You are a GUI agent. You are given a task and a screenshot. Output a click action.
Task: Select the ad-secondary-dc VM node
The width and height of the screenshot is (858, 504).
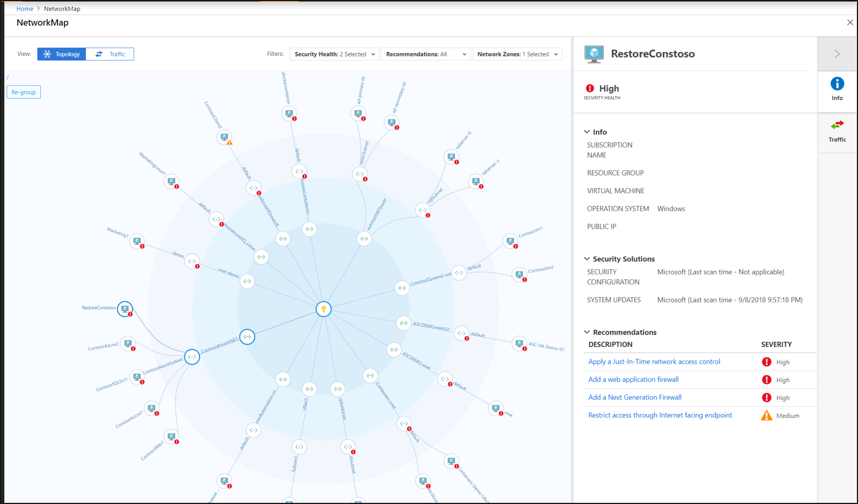392,122
